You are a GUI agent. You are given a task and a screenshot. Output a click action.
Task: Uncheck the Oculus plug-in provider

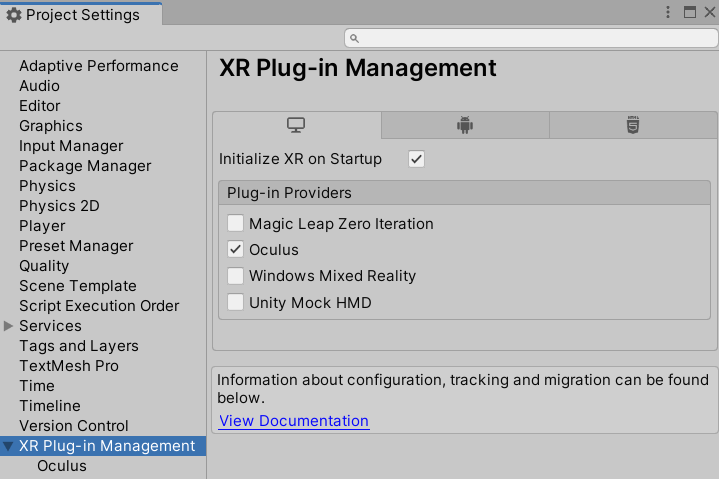pos(235,249)
